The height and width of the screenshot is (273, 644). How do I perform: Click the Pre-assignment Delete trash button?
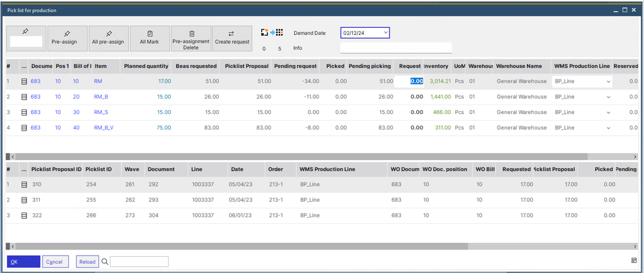191,38
